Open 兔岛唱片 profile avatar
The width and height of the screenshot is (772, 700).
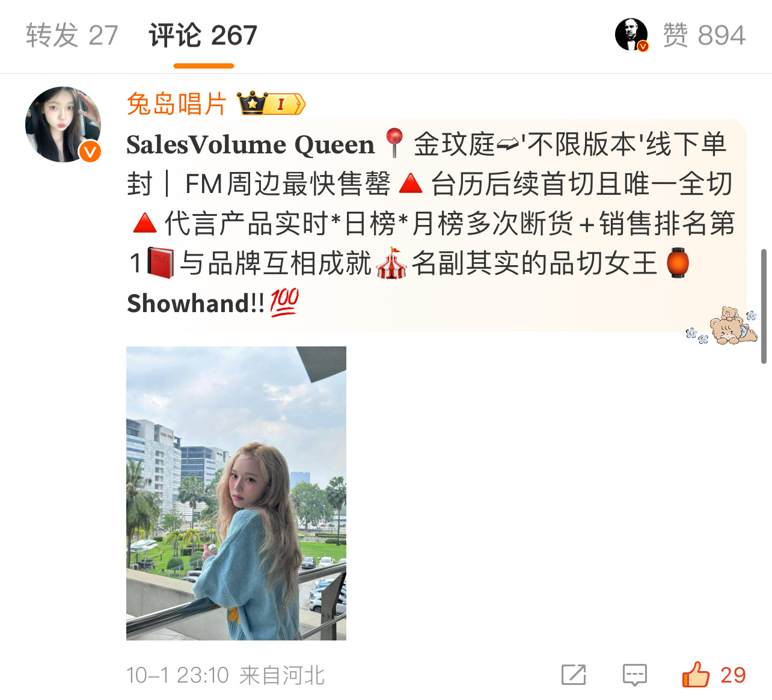click(63, 124)
